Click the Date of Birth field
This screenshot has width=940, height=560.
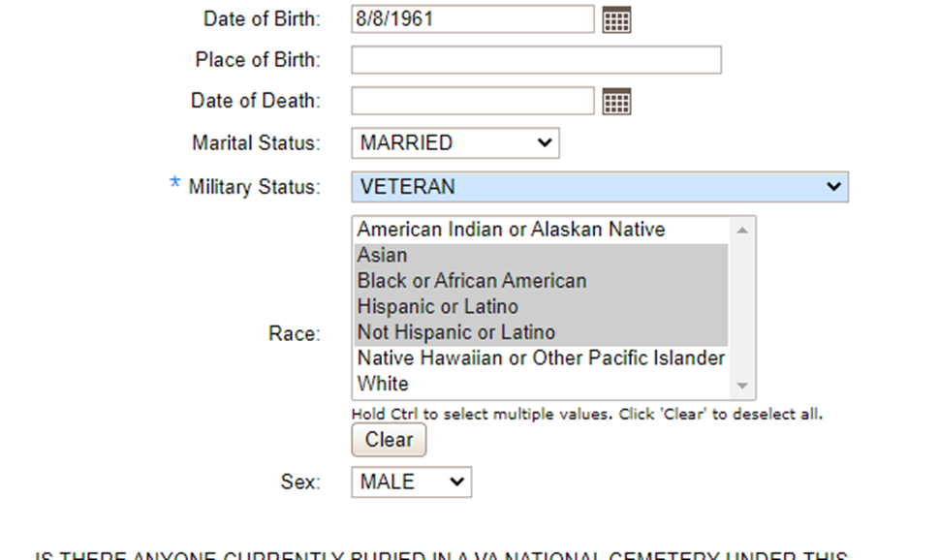pos(472,19)
